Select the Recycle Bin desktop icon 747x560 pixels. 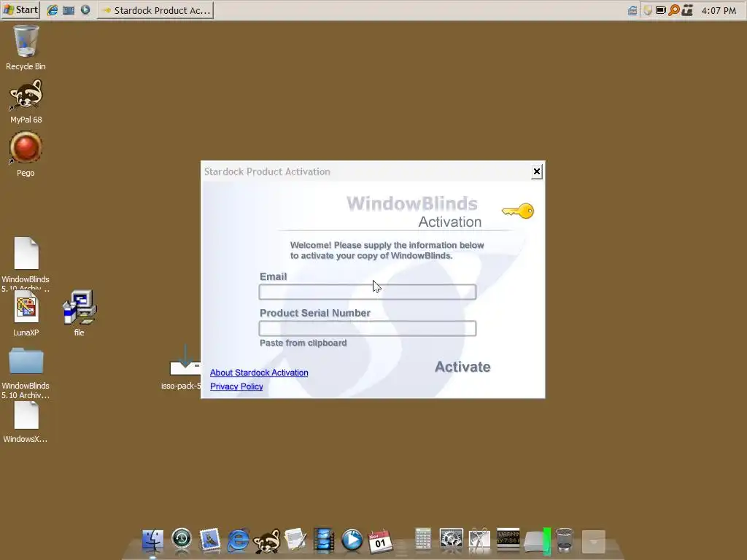(x=26, y=49)
